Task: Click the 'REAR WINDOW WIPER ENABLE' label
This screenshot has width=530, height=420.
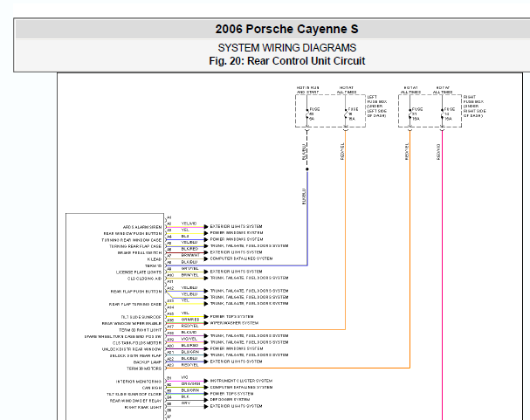Action: coord(132,324)
